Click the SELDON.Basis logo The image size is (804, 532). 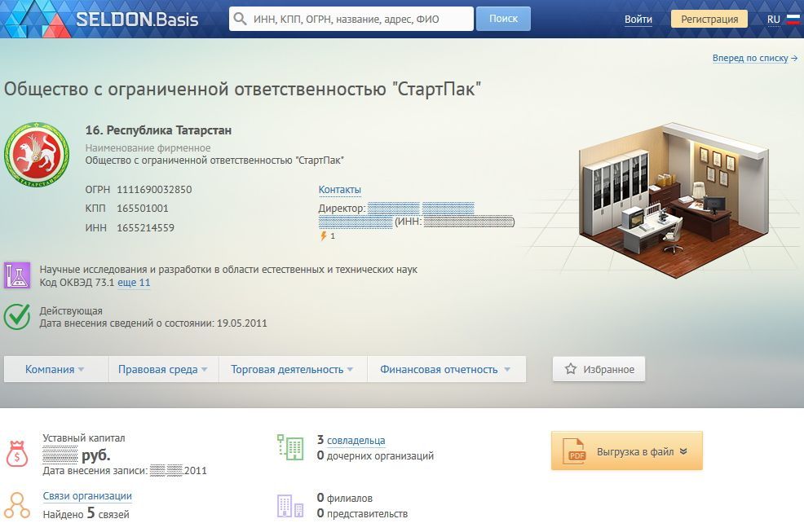pos(136,19)
